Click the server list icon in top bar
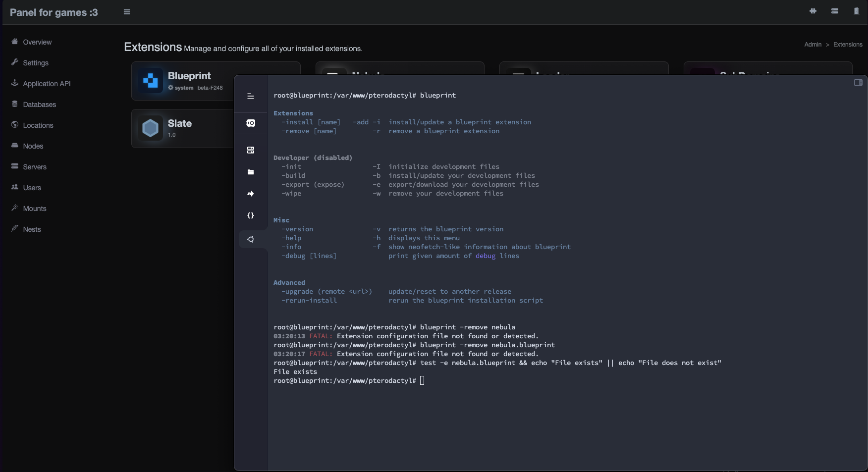 [835, 11]
